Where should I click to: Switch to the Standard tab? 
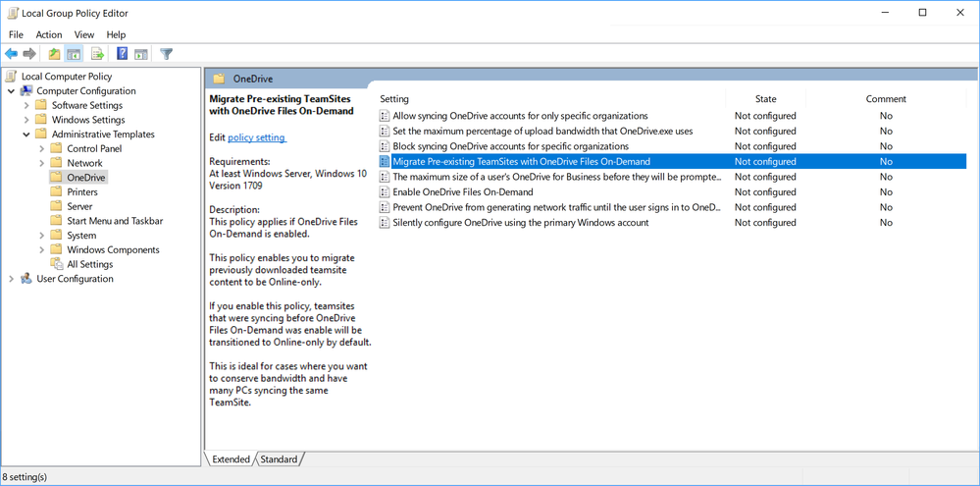pos(279,459)
